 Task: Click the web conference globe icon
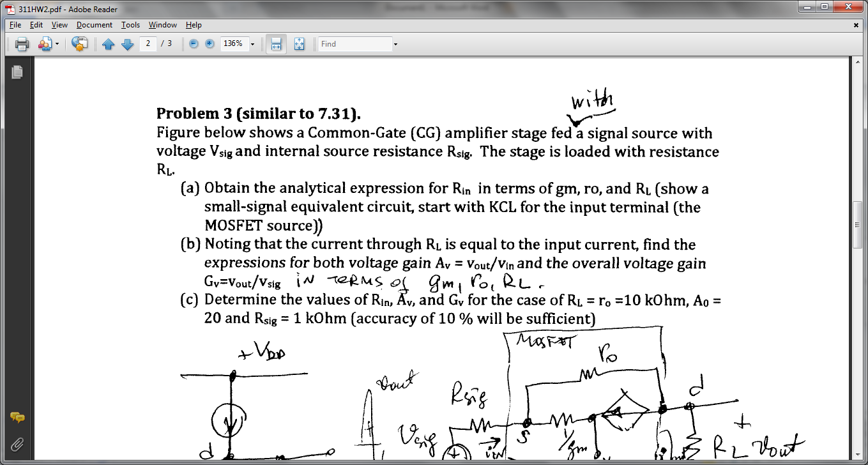(79, 44)
